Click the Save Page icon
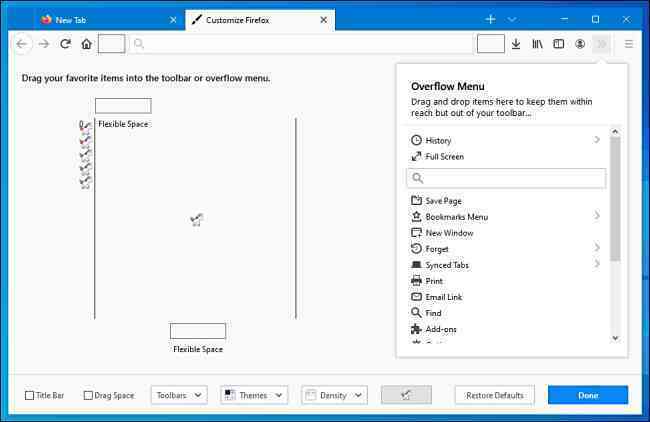This screenshot has height=422, width=650. coord(416,200)
